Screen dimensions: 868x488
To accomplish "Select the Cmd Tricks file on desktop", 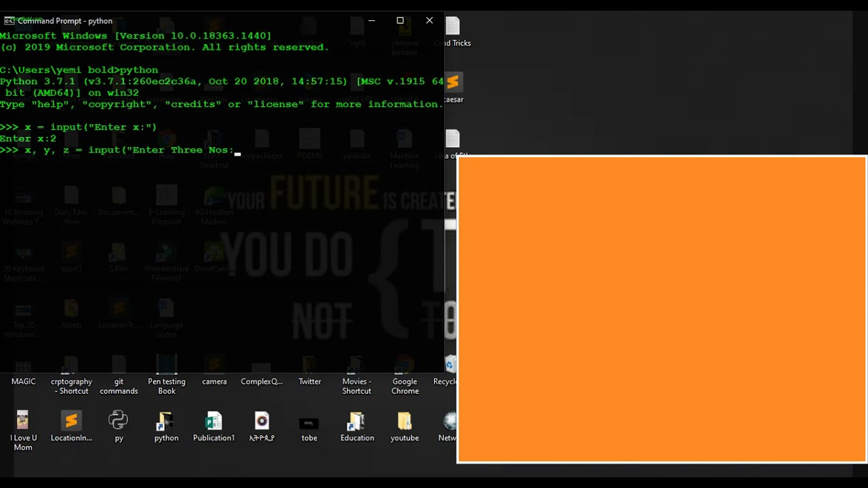I will pyautogui.click(x=453, y=26).
